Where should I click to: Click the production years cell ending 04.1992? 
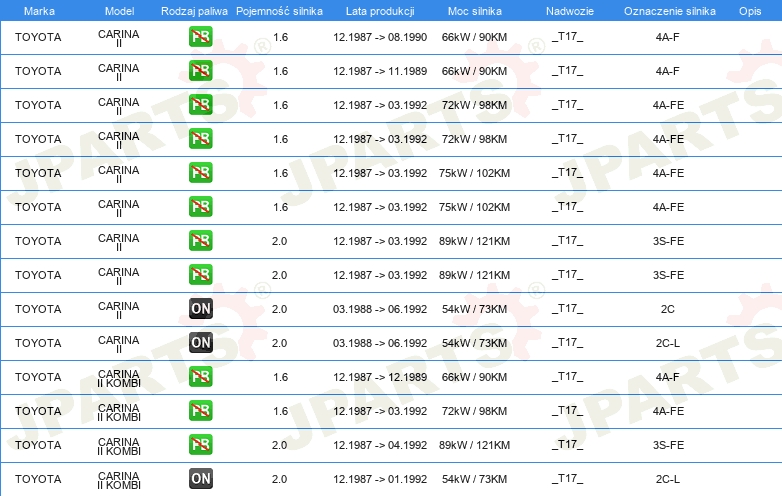(380, 445)
